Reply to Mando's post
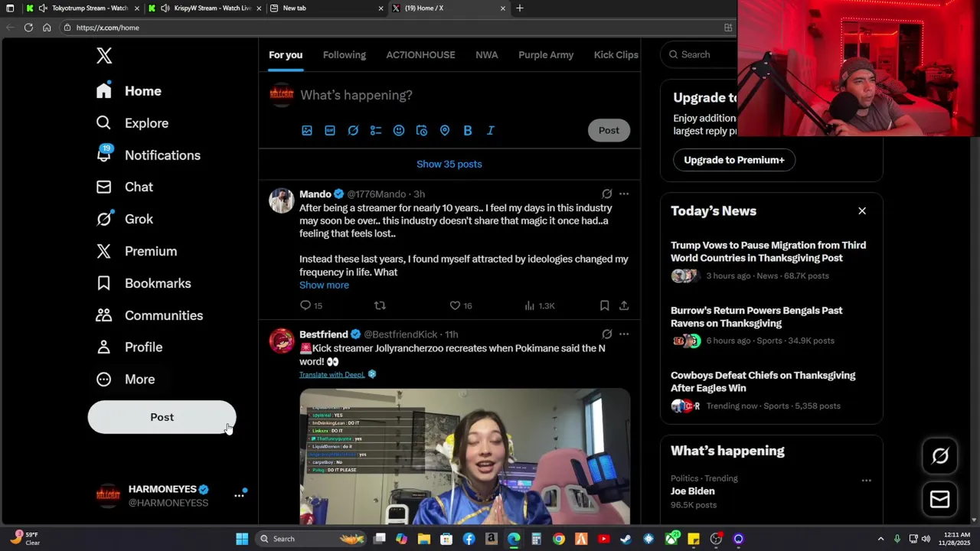This screenshot has height=551, width=980. tap(305, 305)
